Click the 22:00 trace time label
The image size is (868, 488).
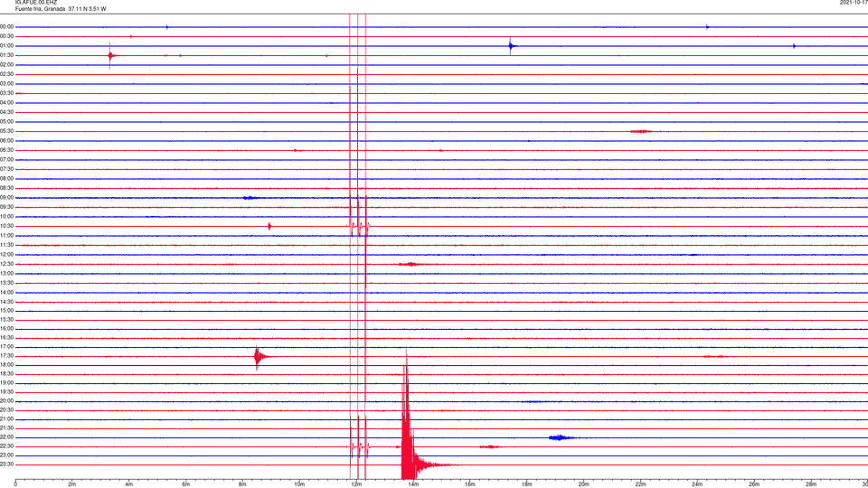pyautogui.click(x=6, y=437)
